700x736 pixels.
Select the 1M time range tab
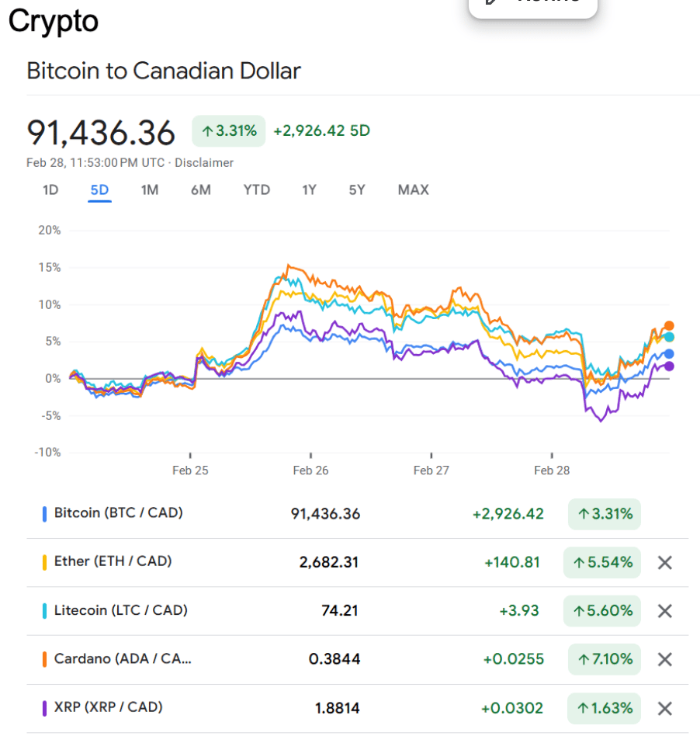pyautogui.click(x=150, y=189)
